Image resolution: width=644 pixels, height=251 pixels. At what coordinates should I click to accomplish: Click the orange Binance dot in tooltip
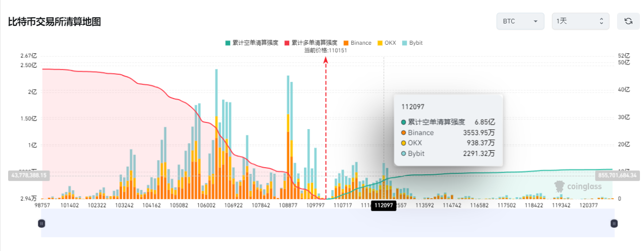[x=404, y=133]
